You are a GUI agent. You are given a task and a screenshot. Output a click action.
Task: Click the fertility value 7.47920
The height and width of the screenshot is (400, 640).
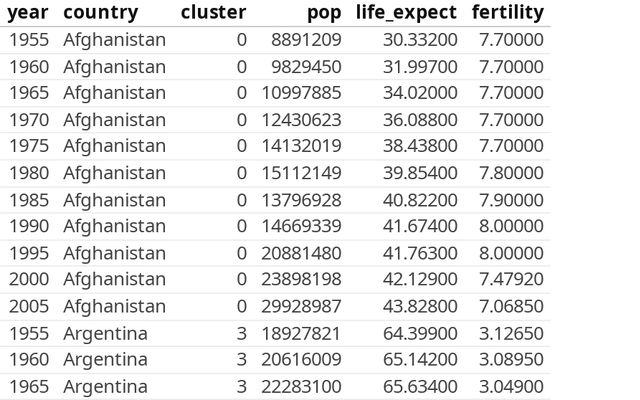[511, 279]
